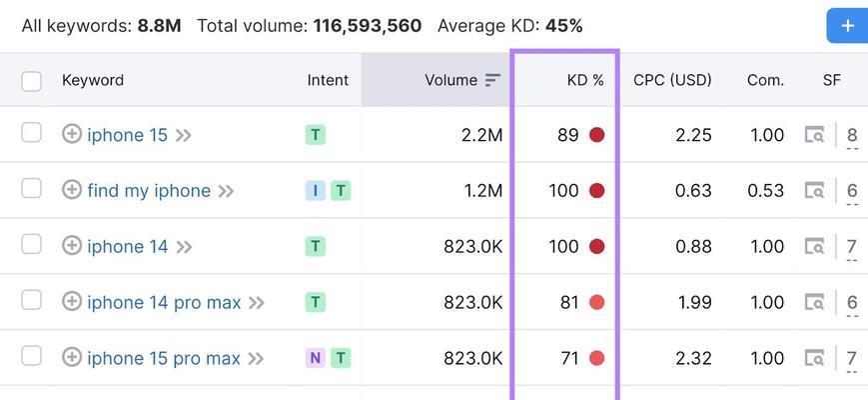Click the I intent badge for find my iphone

pos(315,191)
